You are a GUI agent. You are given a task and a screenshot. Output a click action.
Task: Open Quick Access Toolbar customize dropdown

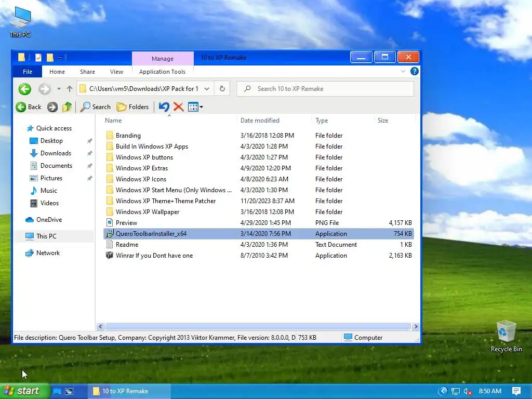pyautogui.click(x=59, y=58)
